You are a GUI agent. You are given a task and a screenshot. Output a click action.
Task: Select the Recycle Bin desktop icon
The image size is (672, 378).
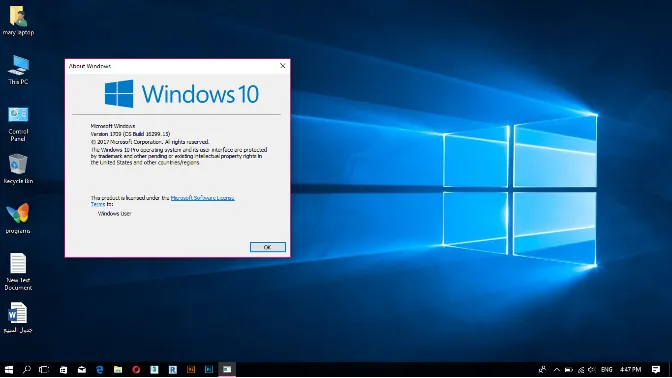pos(18,169)
